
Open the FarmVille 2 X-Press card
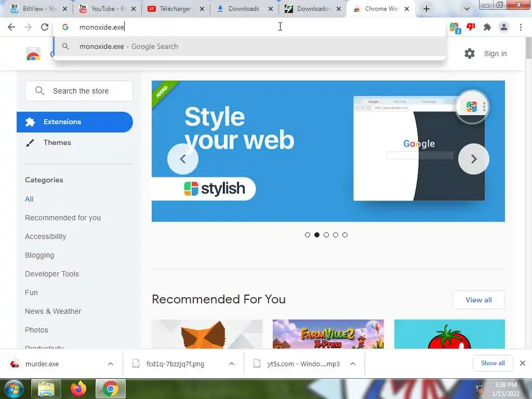[x=328, y=334]
